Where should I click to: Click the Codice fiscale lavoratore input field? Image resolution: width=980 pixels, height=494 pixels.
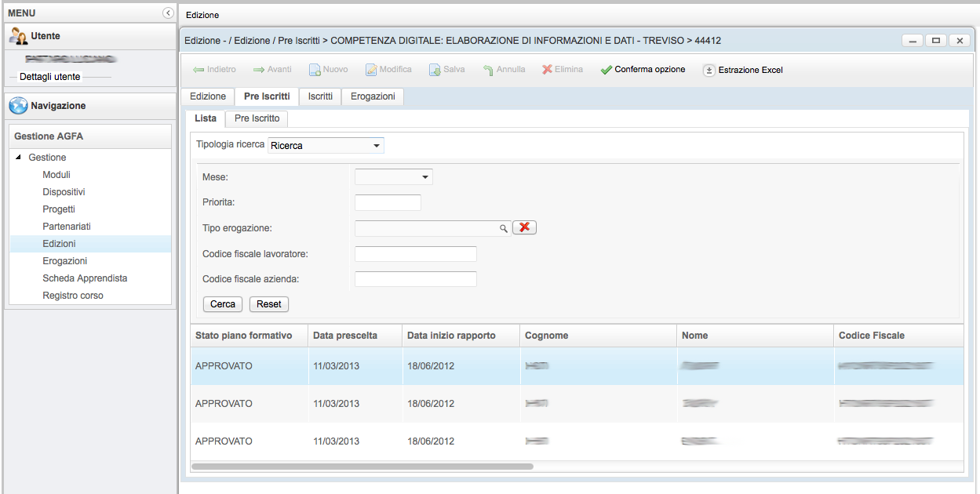point(415,254)
